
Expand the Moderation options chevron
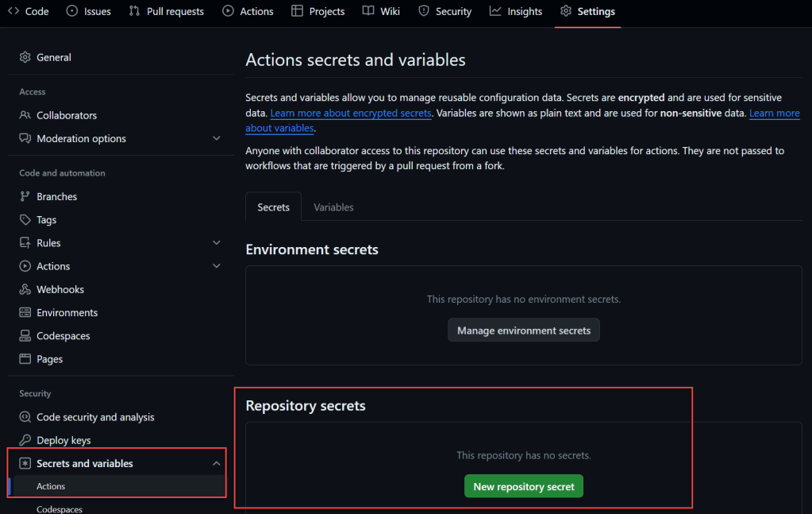click(x=217, y=139)
